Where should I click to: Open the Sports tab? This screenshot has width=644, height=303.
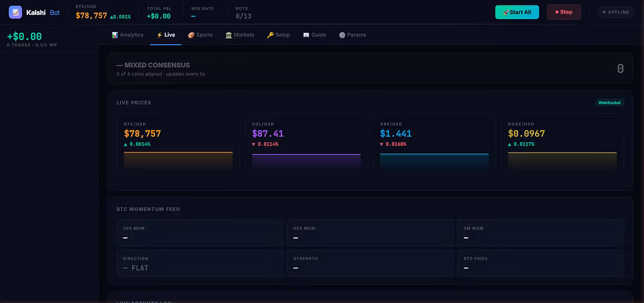point(200,35)
